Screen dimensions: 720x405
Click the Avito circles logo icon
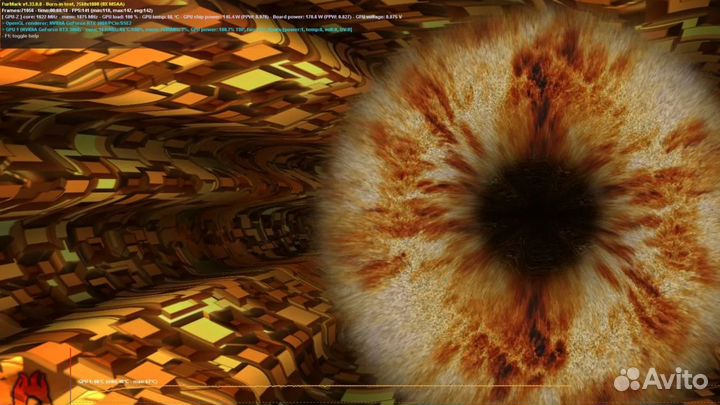(x=626, y=378)
